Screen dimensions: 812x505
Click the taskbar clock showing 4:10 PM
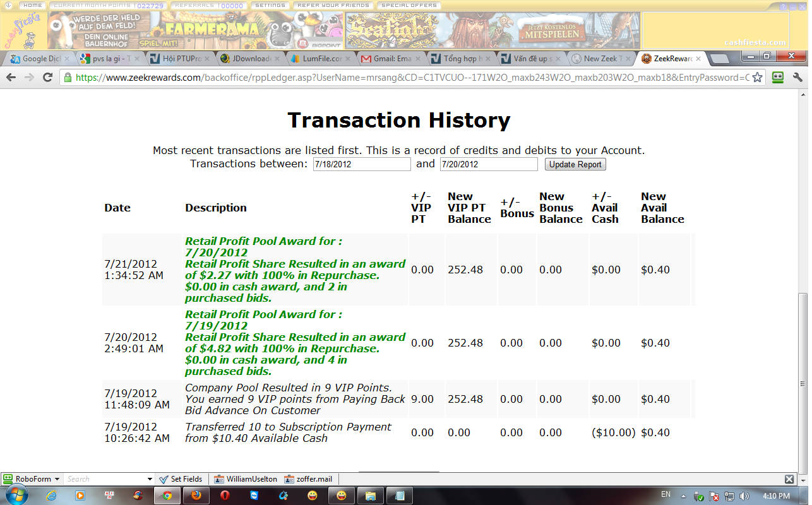pyautogui.click(x=776, y=496)
